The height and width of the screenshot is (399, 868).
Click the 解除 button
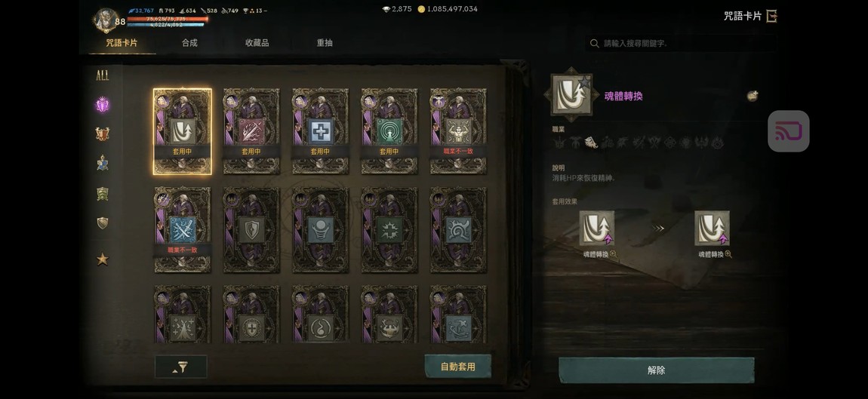[656, 370]
